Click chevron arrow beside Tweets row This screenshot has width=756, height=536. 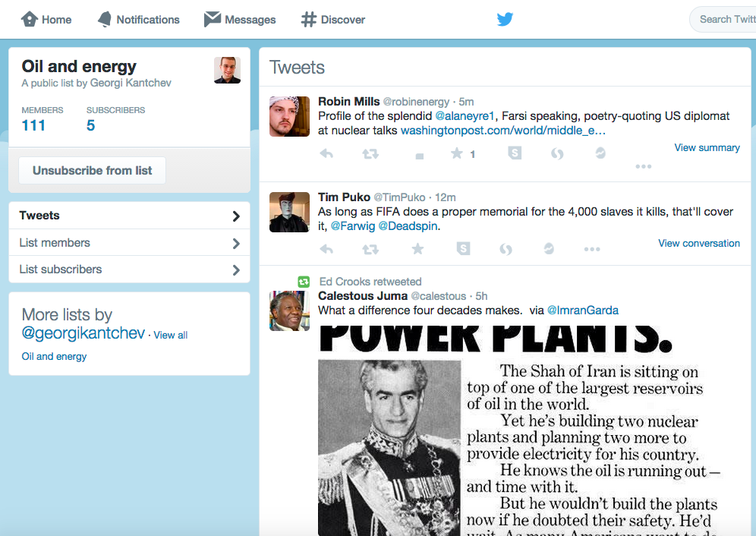click(x=236, y=216)
